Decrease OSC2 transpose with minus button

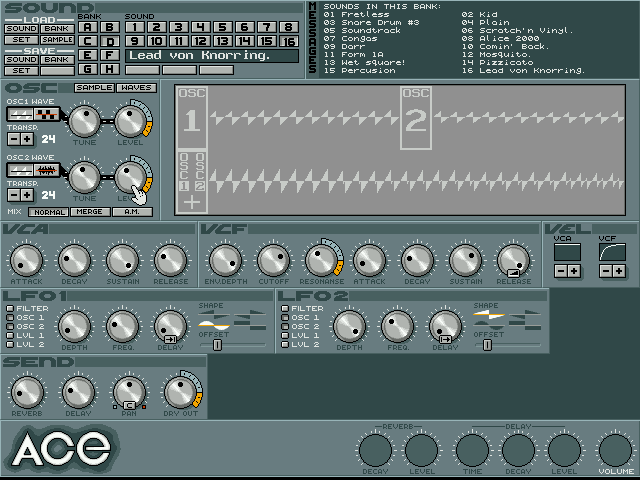tap(13, 194)
